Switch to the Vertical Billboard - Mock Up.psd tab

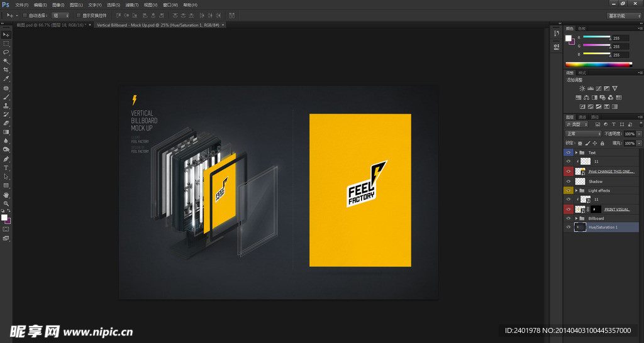157,25
